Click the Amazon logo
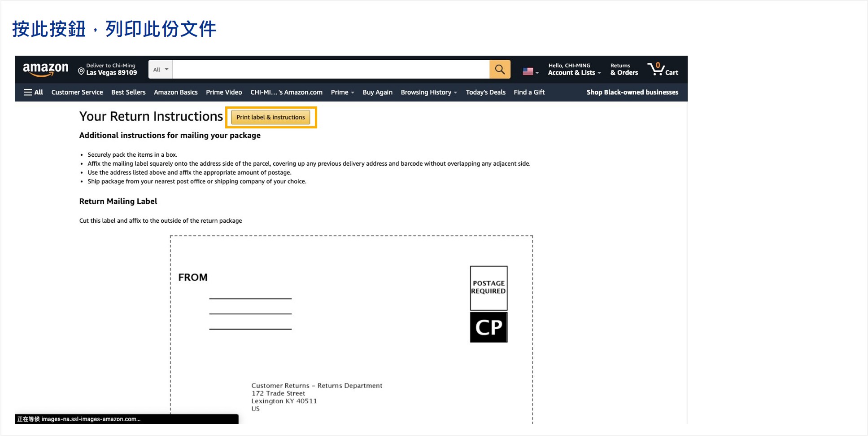This screenshot has width=868, height=436. point(45,70)
